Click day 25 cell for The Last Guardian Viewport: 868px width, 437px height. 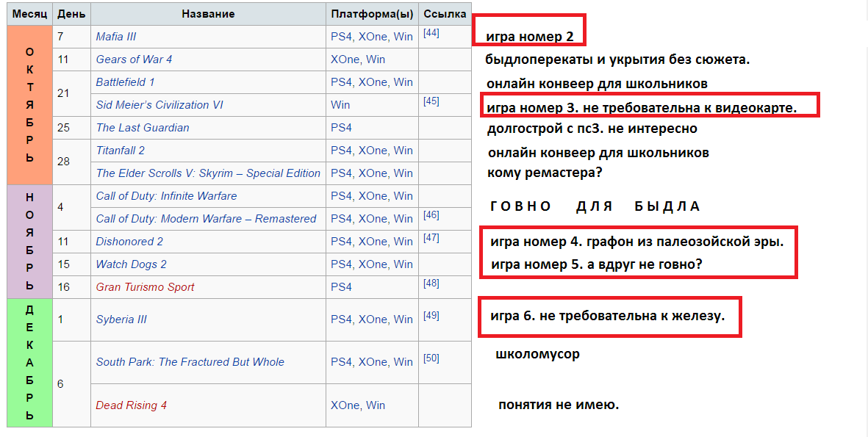71,127
